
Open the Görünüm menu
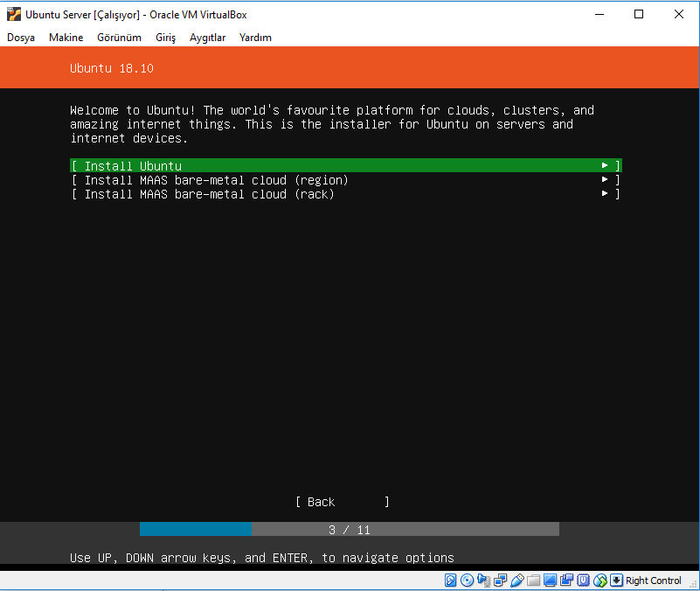pyautogui.click(x=119, y=38)
